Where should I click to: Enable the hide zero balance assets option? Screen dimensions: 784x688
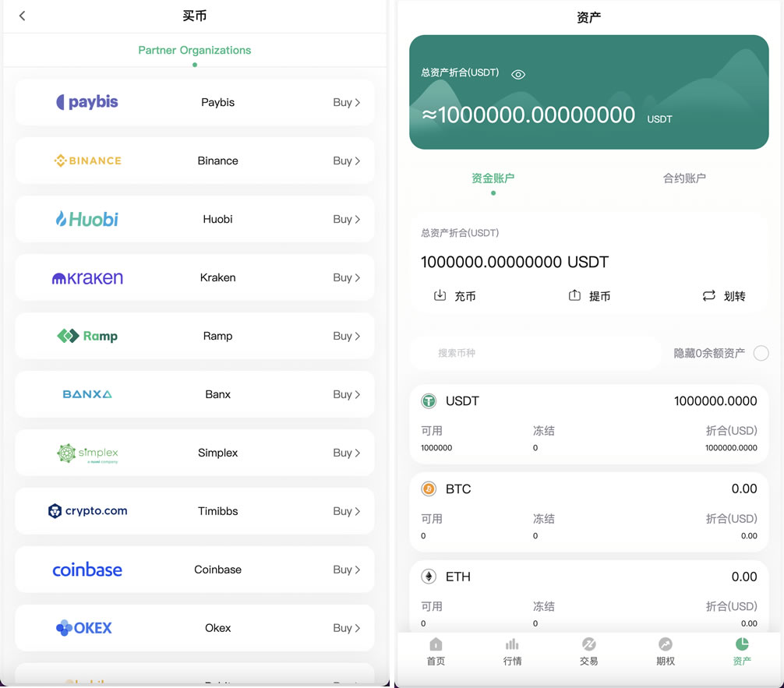pos(761,353)
